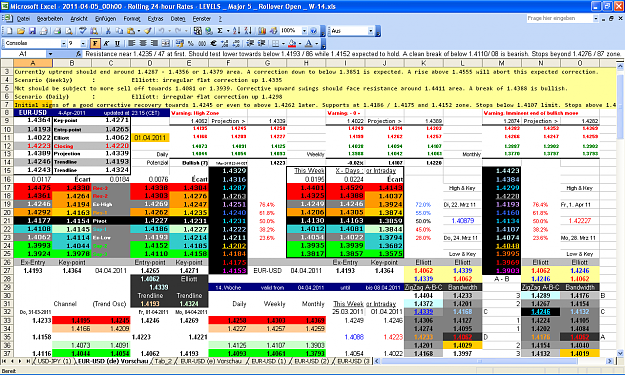Click the AutoSum sigma icon

[x=220, y=31]
